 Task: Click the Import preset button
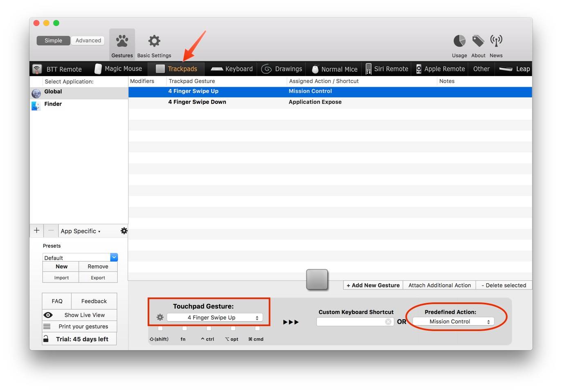[61, 277]
